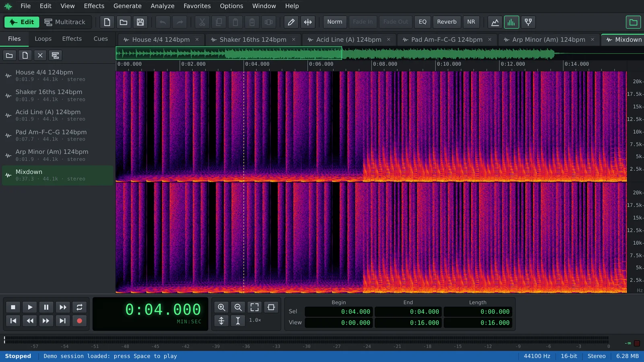Select the pencil edit tool

[291, 22]
